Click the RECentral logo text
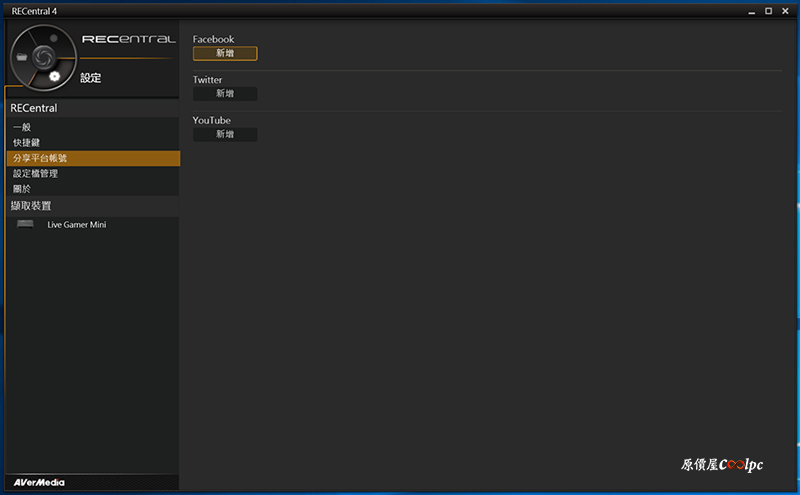The height and width of the screenshot is (495, 800). (x=129, y=39)
